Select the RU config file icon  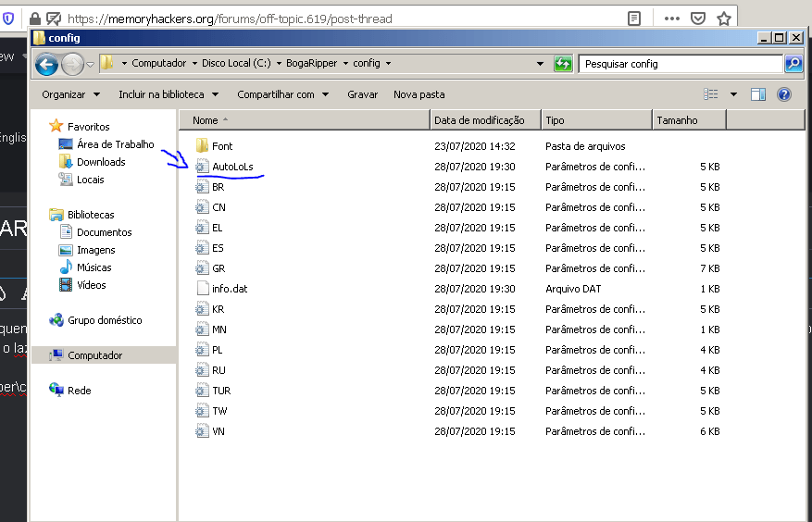pos(202,370)
